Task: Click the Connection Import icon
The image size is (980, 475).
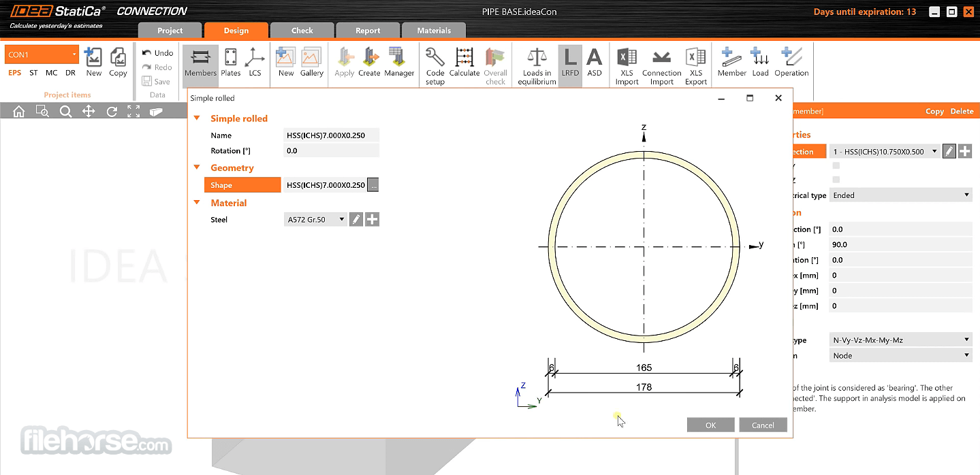Action: tap(661, 66)
